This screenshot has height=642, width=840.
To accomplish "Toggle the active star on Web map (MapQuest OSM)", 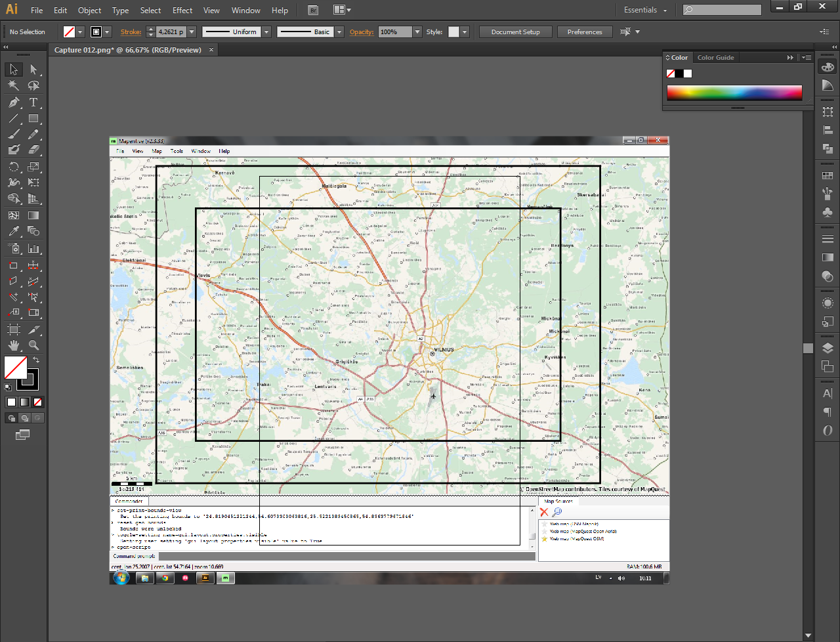I will tap(544, 538).
